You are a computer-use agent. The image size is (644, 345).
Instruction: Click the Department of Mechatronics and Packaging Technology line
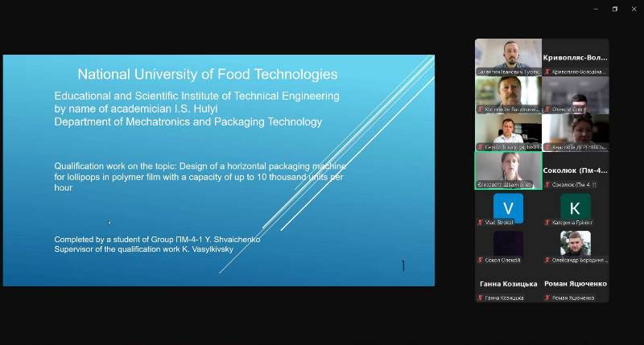pos(188,122)
